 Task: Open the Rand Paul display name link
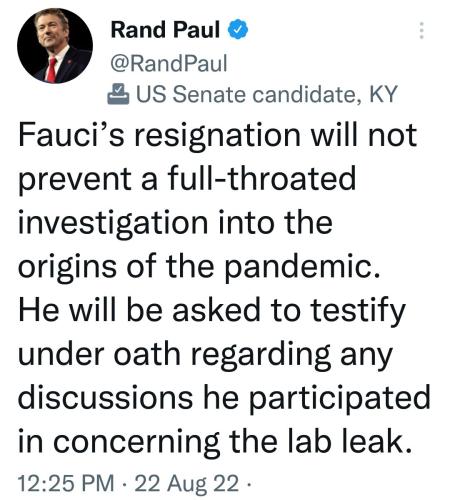pos(165,29)
